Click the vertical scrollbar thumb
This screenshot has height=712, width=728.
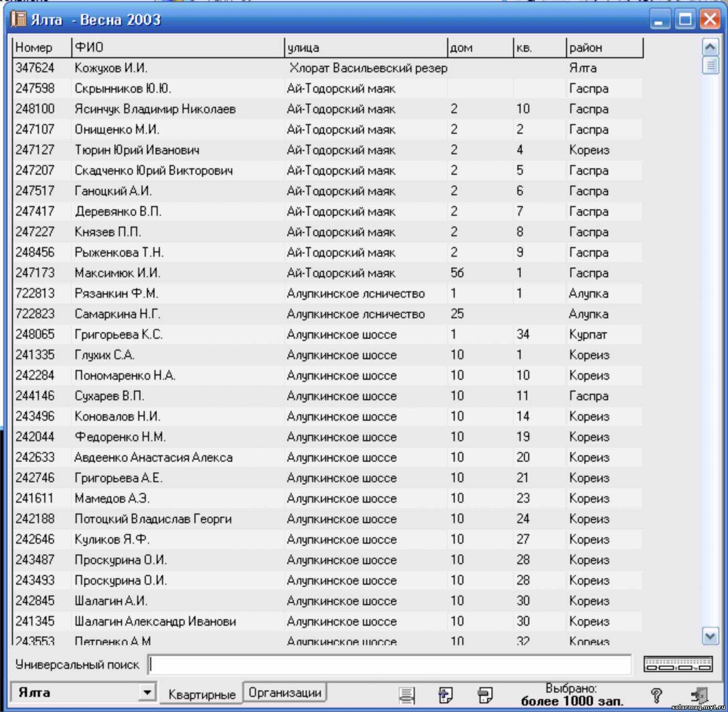point(710,65)
